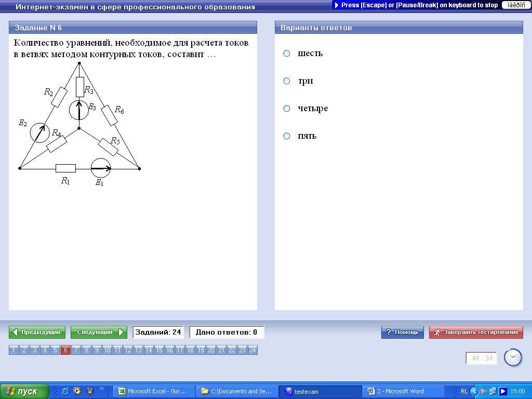This screenshot has height=399, width=532.
Task: Click the analog clock icon near timer
Action: tap(513, 357)
